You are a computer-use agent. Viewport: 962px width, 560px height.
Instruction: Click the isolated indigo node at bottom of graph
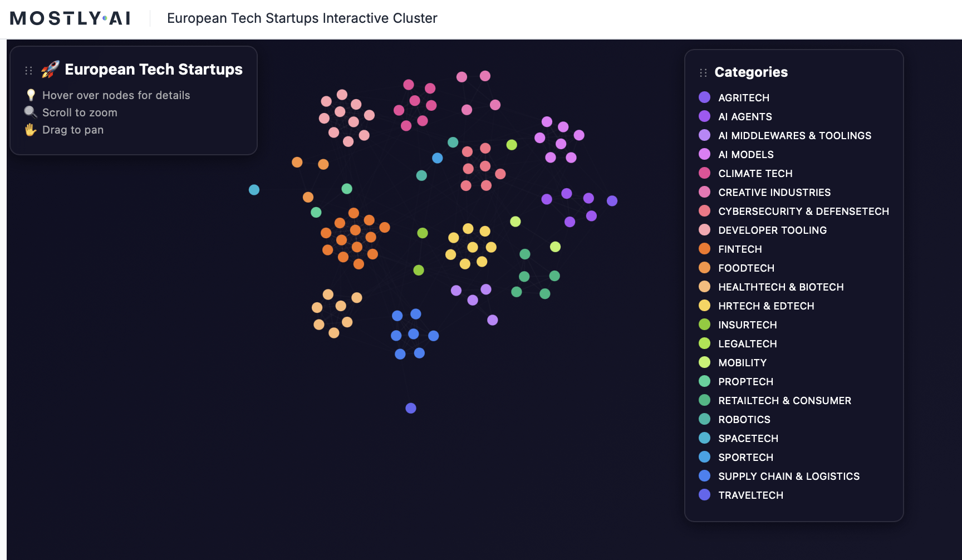[411, 408]
